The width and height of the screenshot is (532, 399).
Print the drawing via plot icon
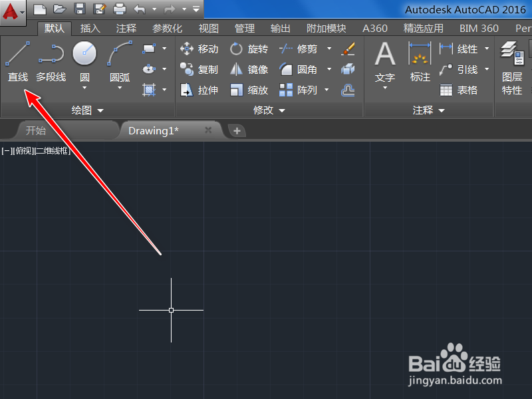click(120, 9)
